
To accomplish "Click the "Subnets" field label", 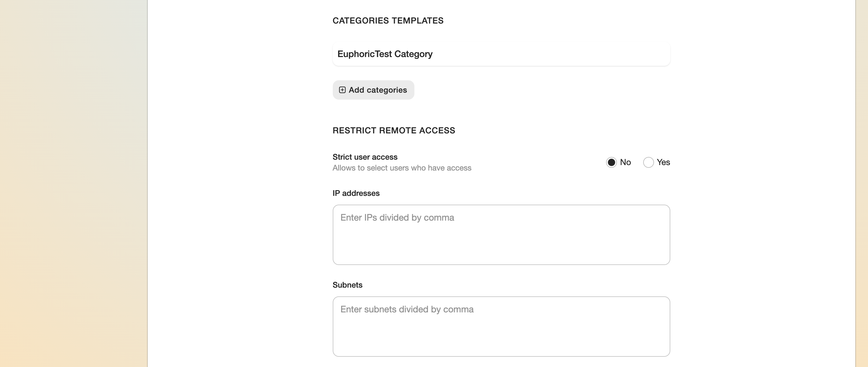I will click(348, 285).
